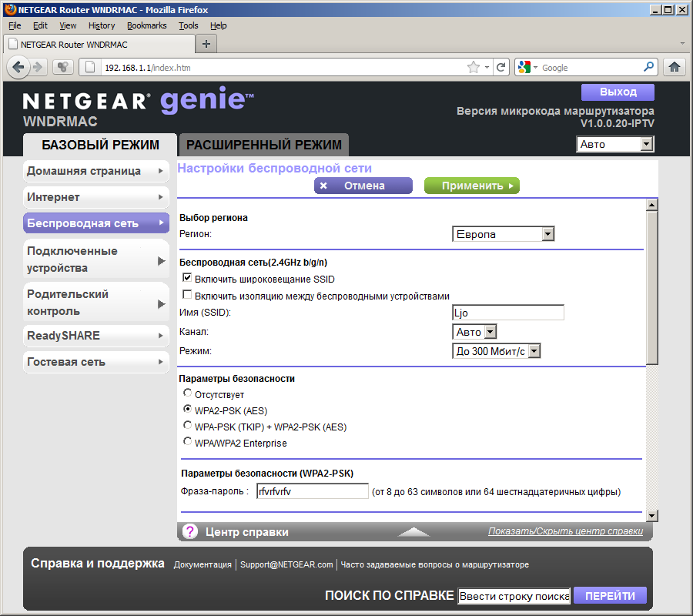
Task: Click the green 'Применить' button
Action: click(x=471, y=186)
